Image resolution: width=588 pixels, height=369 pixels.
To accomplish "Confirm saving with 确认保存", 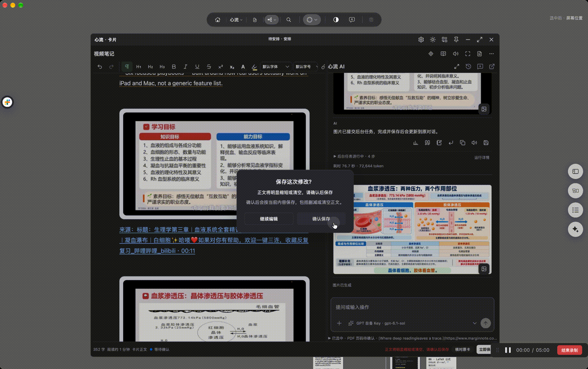I will tap(321, 219).
